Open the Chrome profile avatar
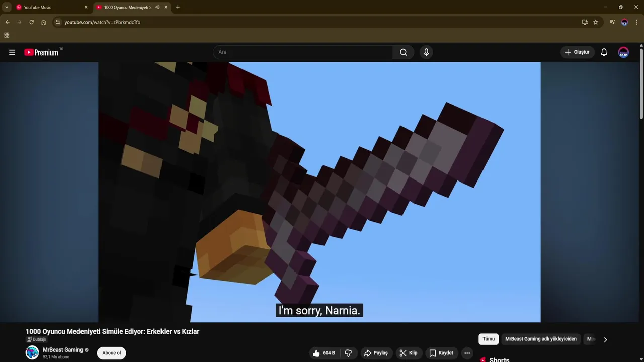This screenshot has width=644, height=362. (x=624, y=22)
